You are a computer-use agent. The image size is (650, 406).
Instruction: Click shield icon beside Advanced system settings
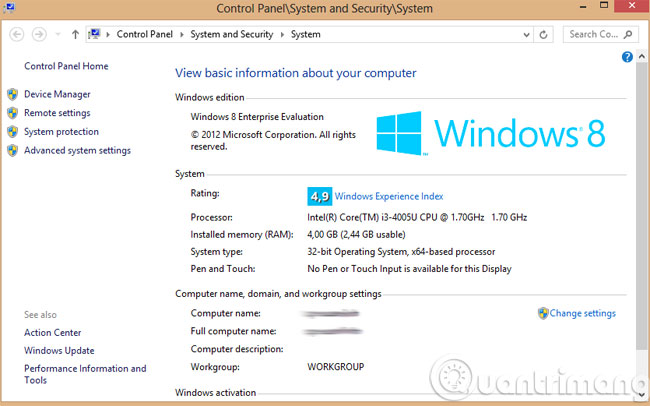click(12, 150)
